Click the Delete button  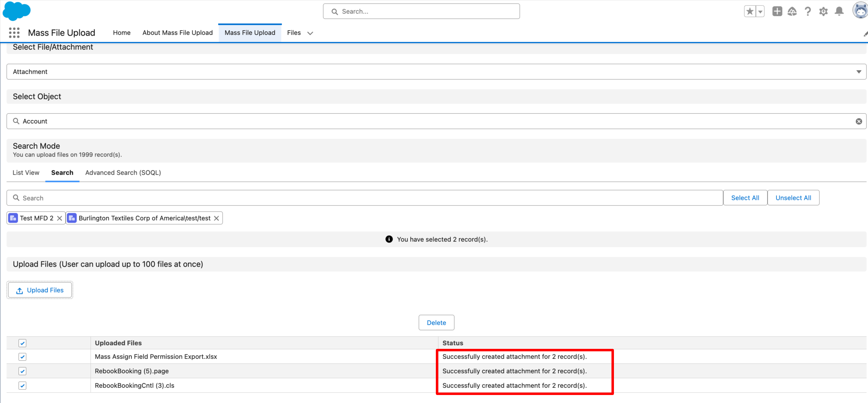pos(436,322)
